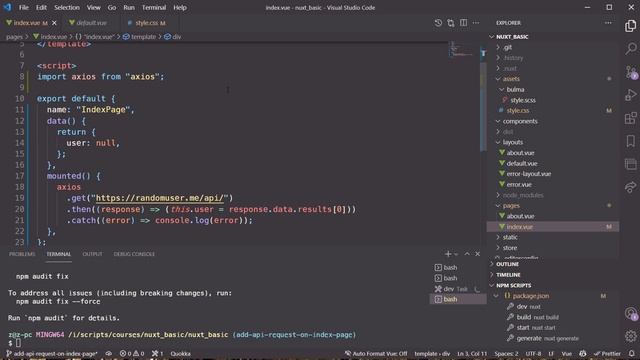Screen dimensions: 640x360
Task: Open the Manage gear in activity bar
Action: coord(631,336)
